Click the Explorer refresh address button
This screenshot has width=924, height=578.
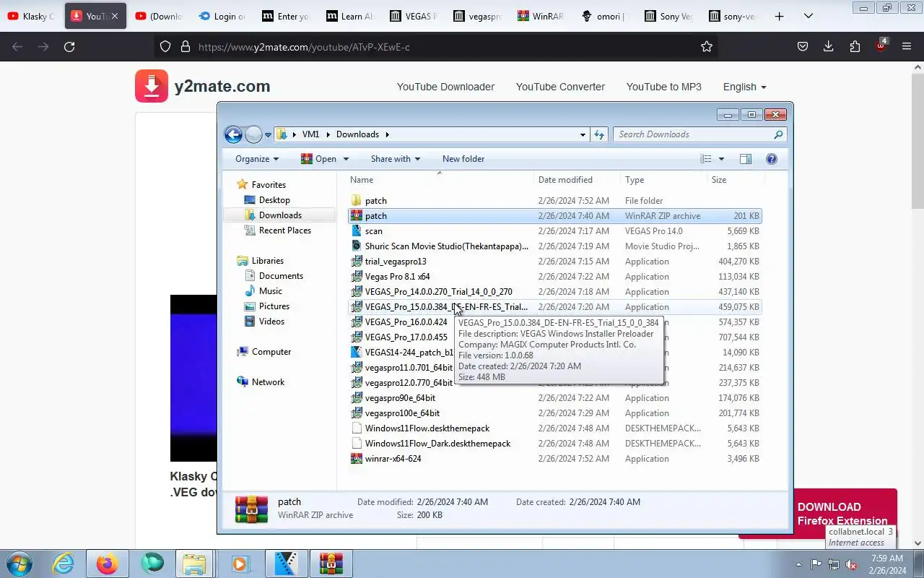click(x=599, y=134)
